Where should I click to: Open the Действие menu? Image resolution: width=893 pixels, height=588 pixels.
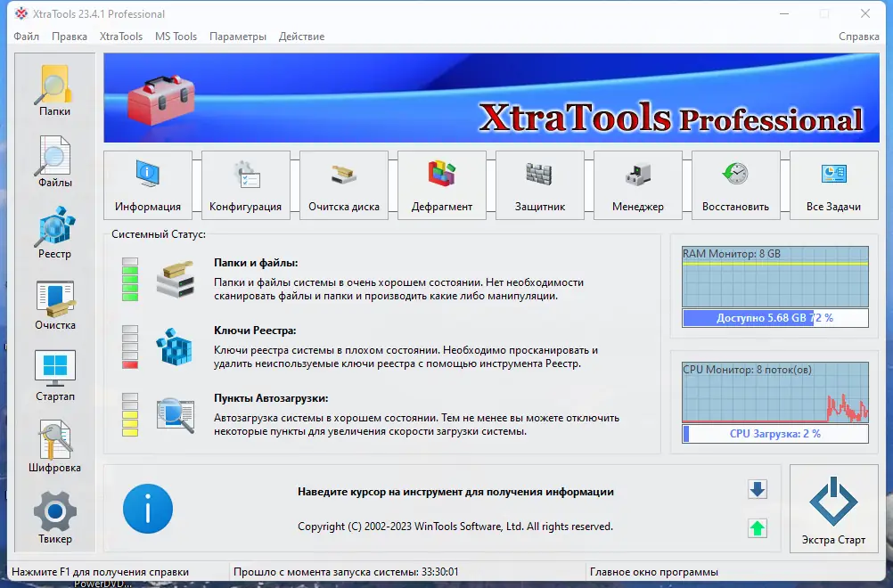(x=301, y=37)
